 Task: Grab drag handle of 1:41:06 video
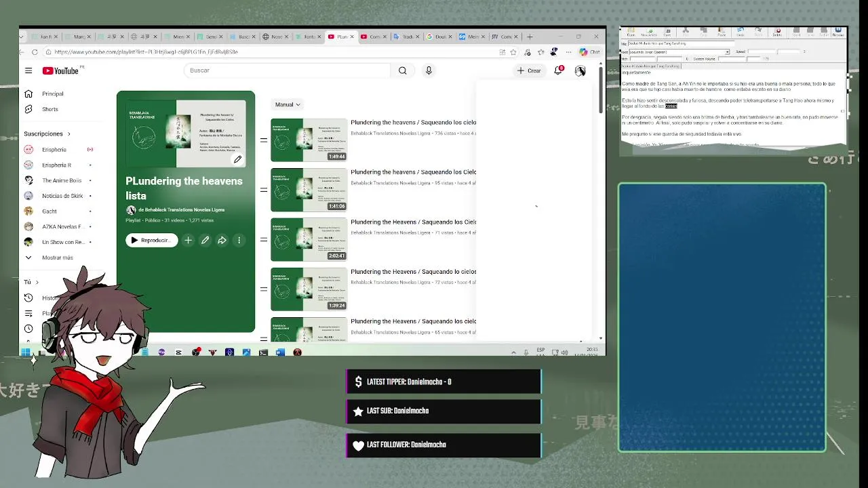[264, 190]
